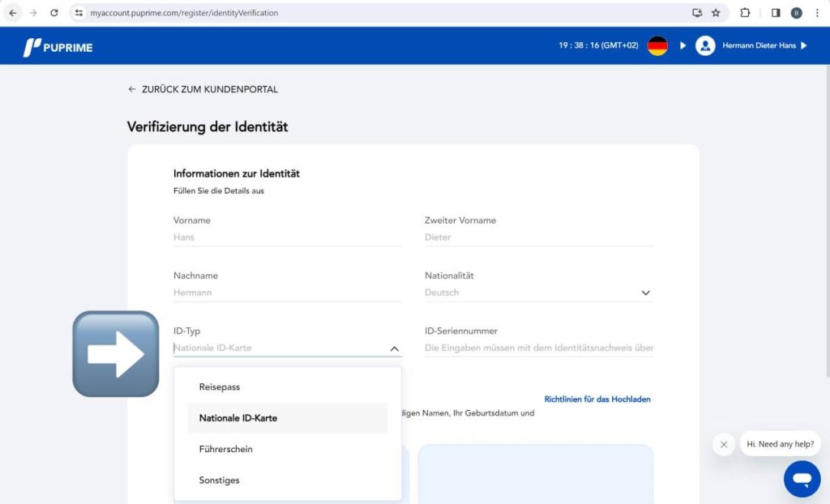Viewport: 830px width, 504px height.
Task: Click the ID-Seriennummer input field
Action: click(x=538, y=348)
